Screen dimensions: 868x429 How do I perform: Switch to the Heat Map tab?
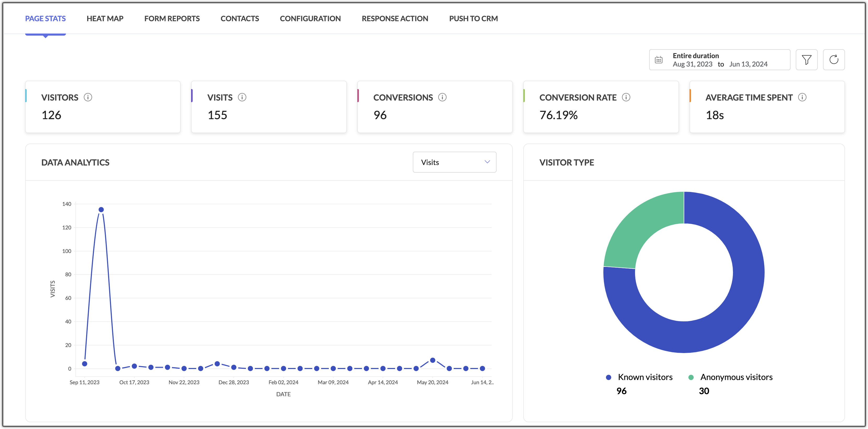tap(105, 19)
